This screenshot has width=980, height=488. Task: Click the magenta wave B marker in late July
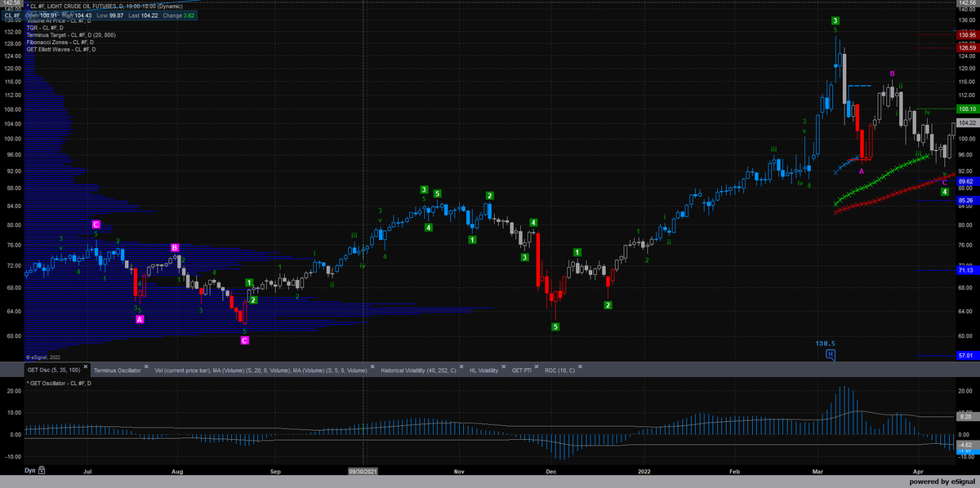click(175, 246)
